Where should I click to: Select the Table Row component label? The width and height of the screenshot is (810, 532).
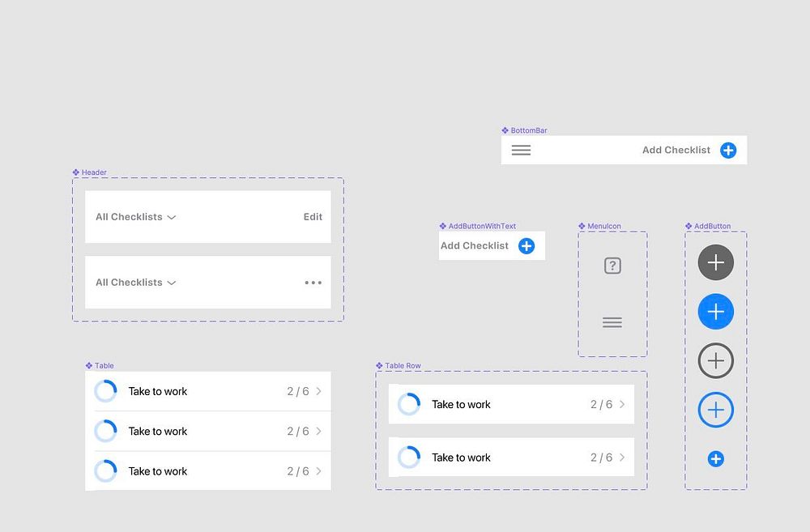pyautogui.click(x=399, y=366)
